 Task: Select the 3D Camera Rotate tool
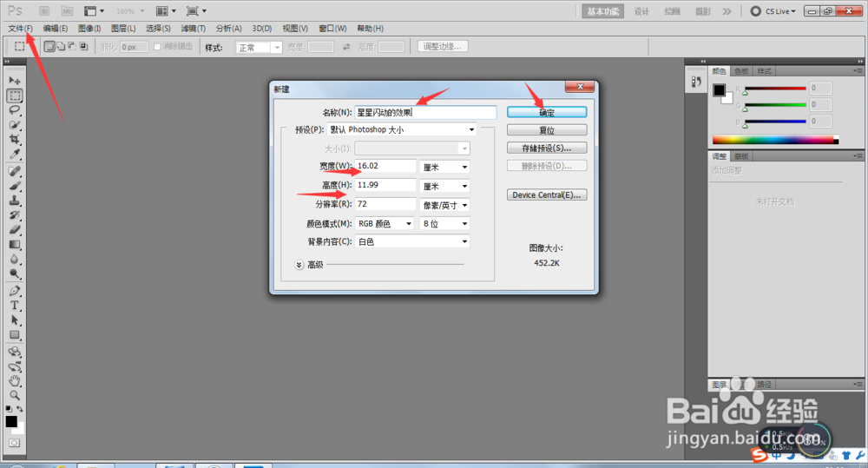click(x=15, y=366)
